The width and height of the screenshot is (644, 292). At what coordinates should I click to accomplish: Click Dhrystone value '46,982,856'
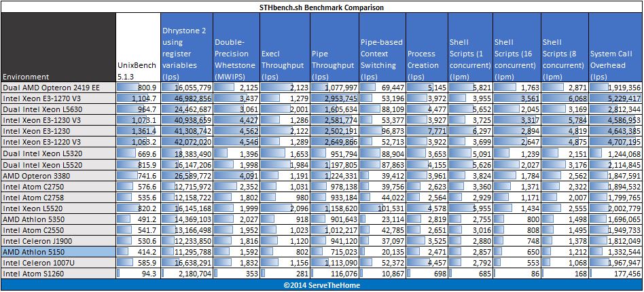tap(193, 98)
